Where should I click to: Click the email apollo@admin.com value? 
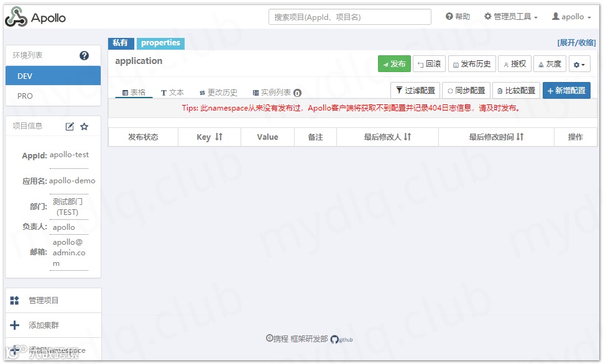[69, 253]
